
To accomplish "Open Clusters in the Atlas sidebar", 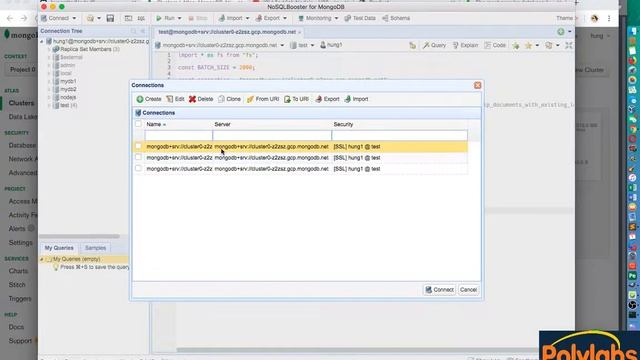I will [21, 103].
